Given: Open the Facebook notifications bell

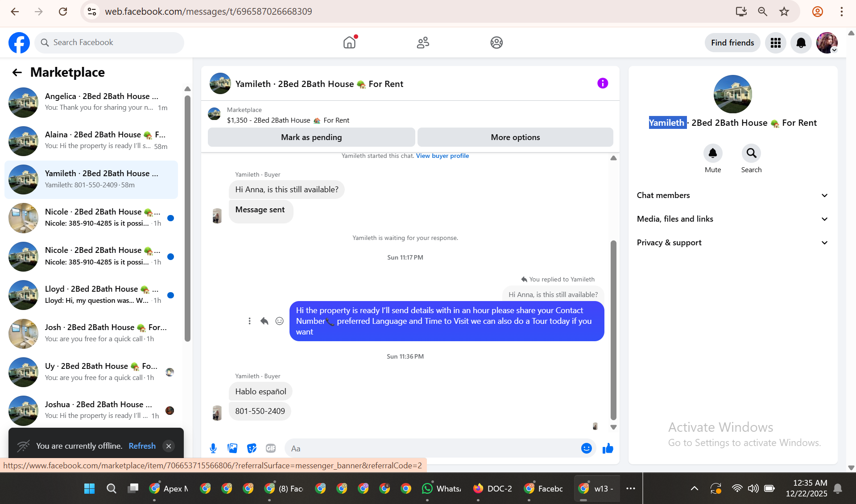Looking at the screenshot, I should point(801,43).
